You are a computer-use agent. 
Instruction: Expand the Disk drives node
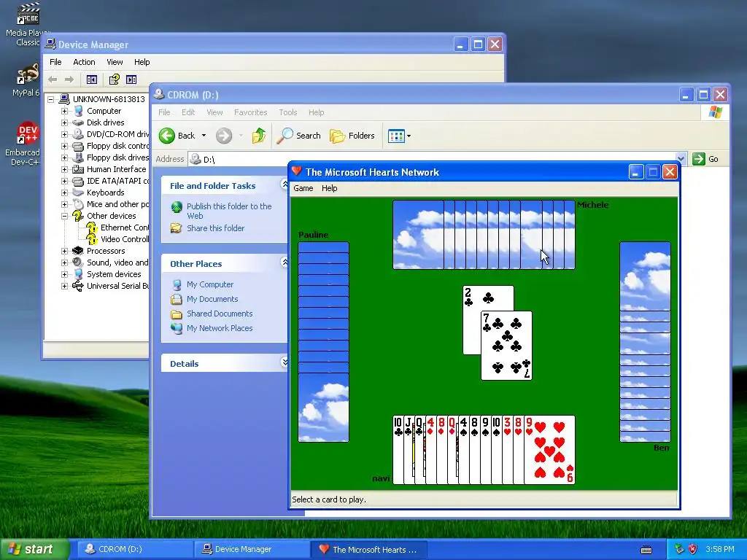tap(64, 122)
